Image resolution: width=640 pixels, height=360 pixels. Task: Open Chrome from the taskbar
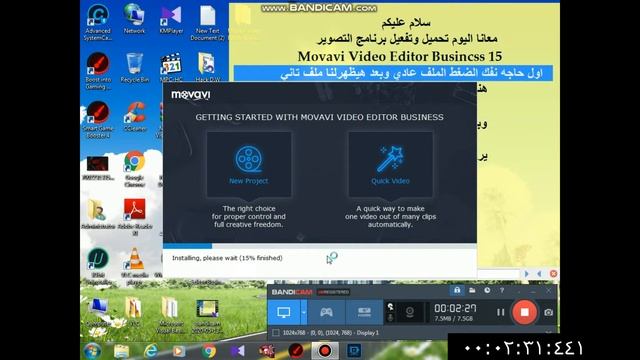209,351
